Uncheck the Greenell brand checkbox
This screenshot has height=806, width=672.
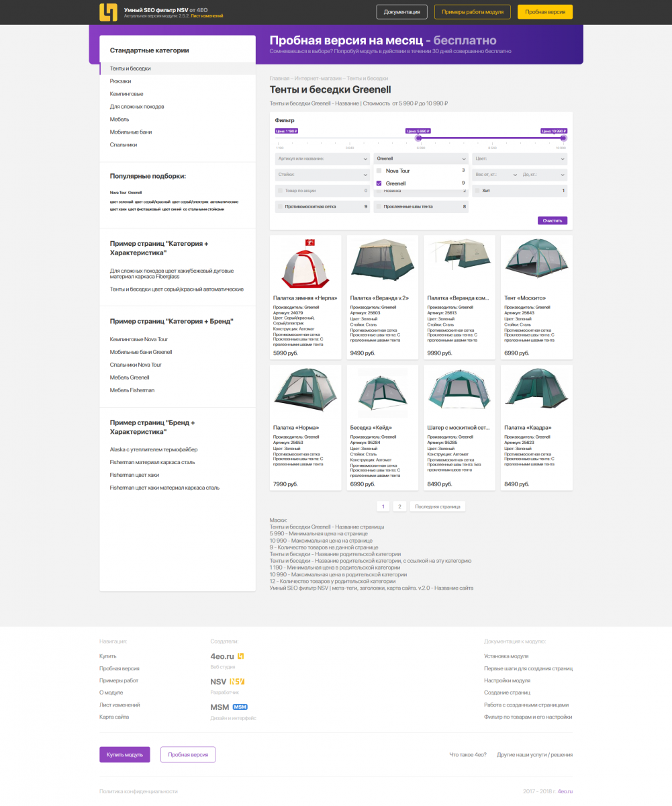click(x=379, y=183)
